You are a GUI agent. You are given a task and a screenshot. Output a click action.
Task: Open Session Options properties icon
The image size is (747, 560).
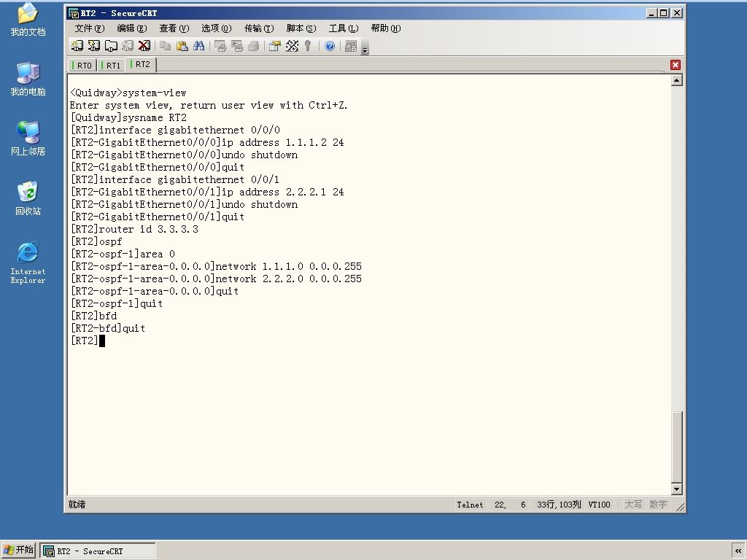point(275,46)
